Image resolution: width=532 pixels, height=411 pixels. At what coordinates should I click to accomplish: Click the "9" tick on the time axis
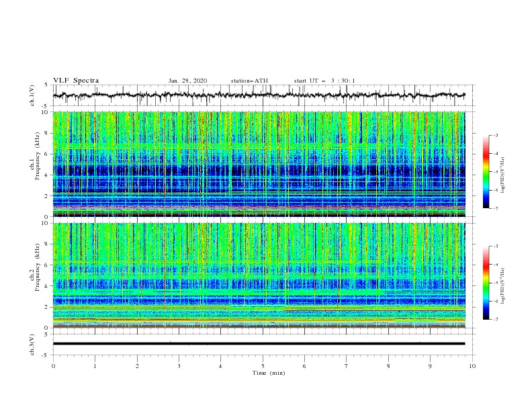(430, 366)
